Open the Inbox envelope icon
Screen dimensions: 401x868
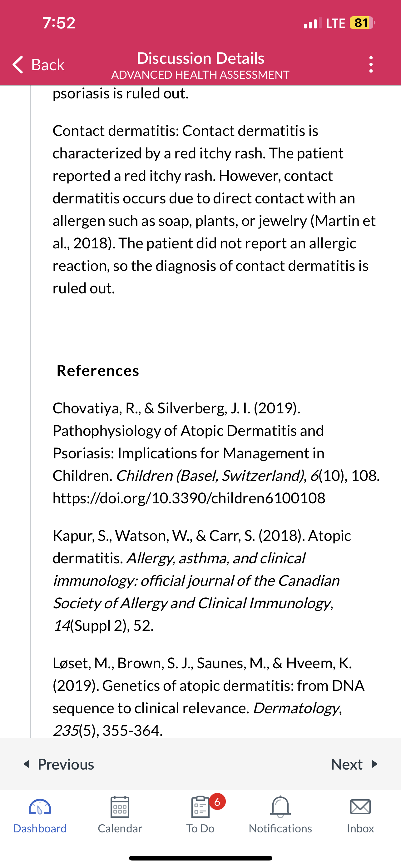point(360,807)
